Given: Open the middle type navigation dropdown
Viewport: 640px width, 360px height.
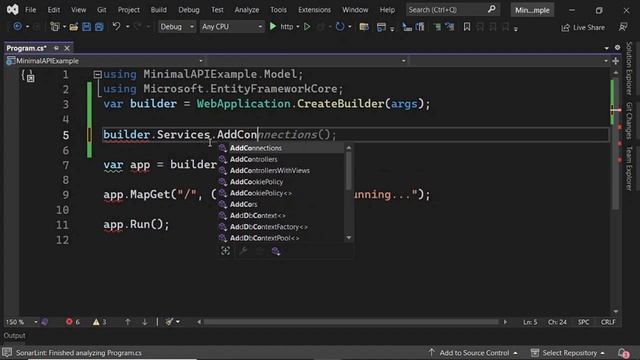Looking at the screenshot, I should (307, 61).
